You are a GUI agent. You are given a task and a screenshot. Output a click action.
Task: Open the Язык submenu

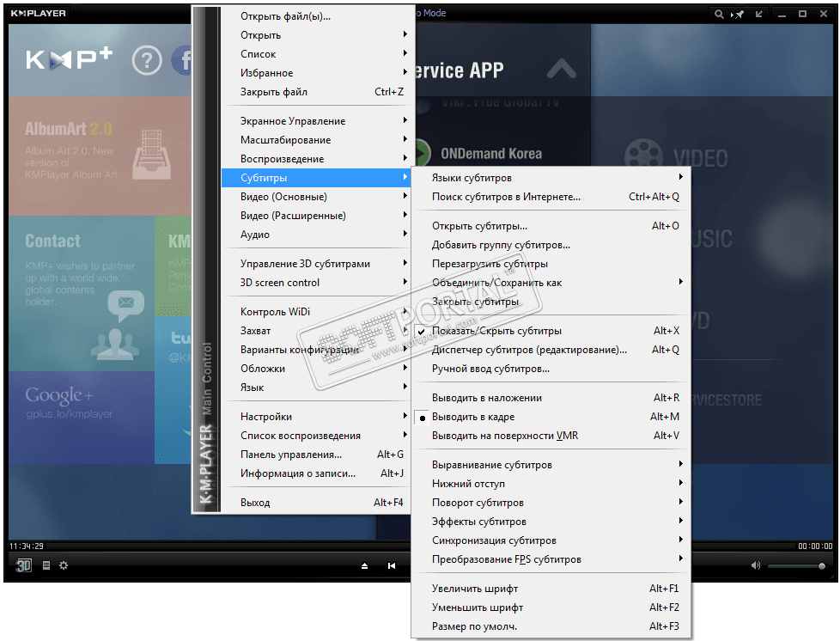[x=315, y=387]
